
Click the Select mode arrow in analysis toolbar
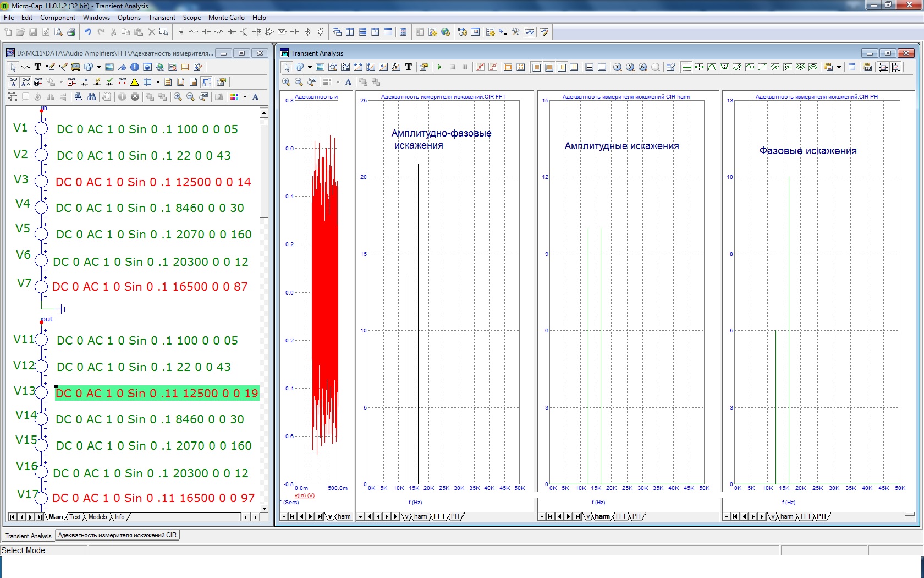coord(287,67)
